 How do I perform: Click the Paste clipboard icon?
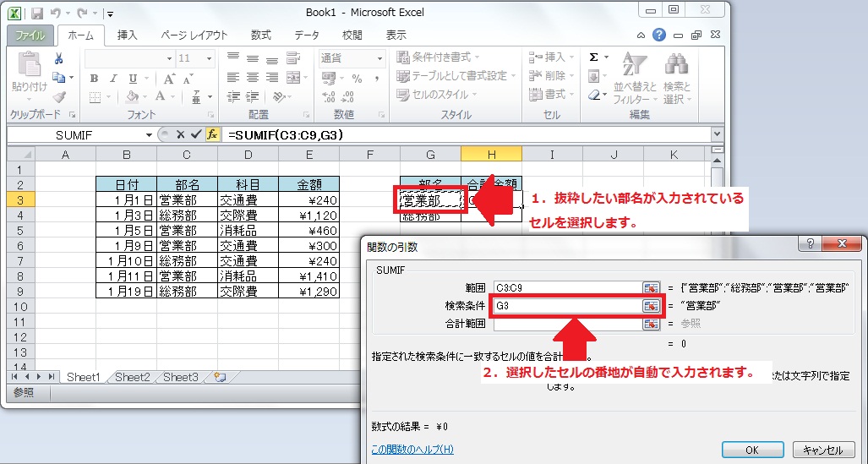click(x=30, y=65)
